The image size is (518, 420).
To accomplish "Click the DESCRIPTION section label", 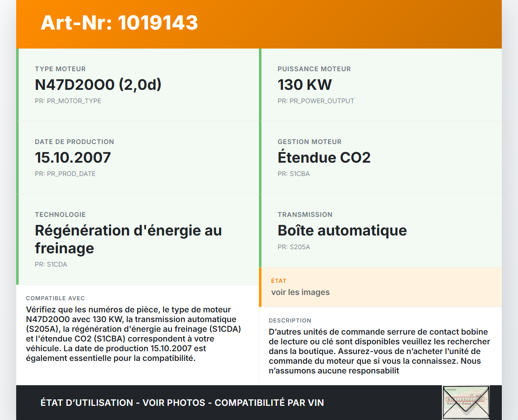I will (290, 320).
